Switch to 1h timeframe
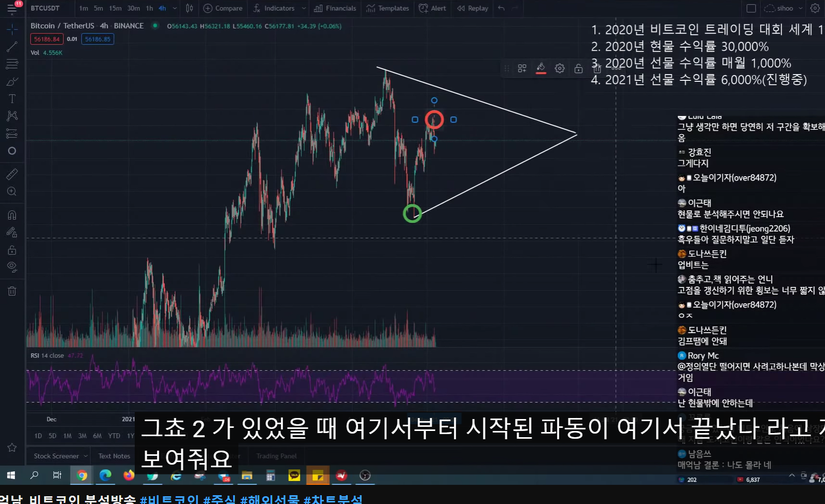 click(x=149, y=8)
